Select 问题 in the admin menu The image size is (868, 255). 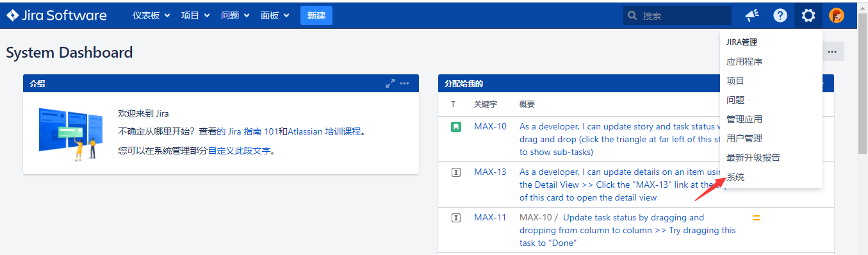[771, 100]
